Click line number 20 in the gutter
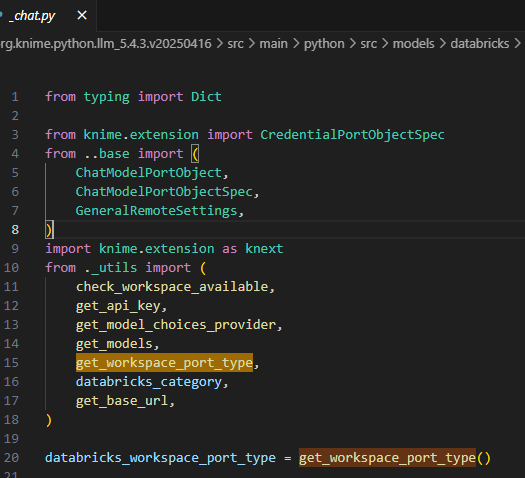 coord(11,458)
